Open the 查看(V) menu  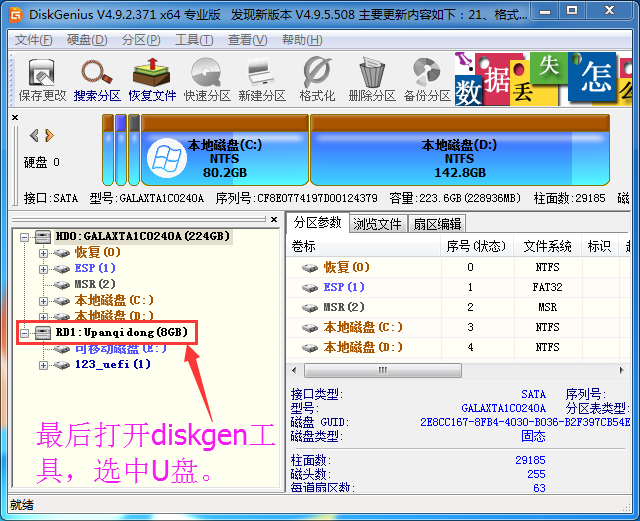[x=248, y=40]
